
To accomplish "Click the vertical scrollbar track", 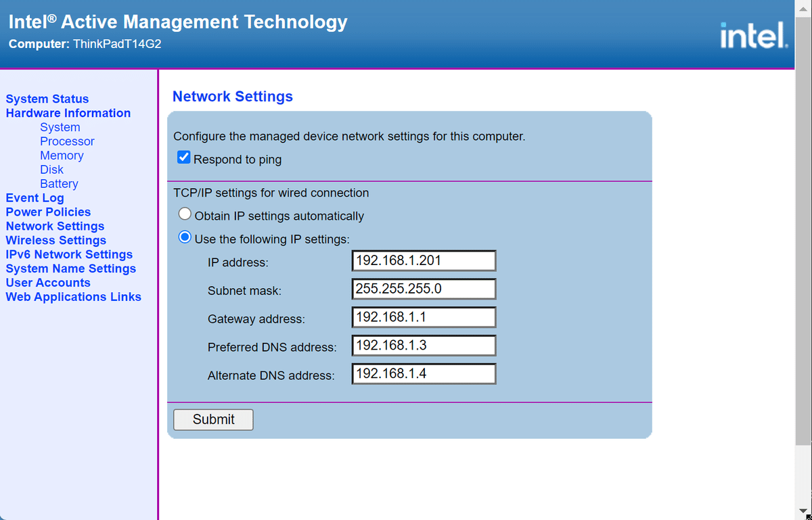I will tap(803, 473).
